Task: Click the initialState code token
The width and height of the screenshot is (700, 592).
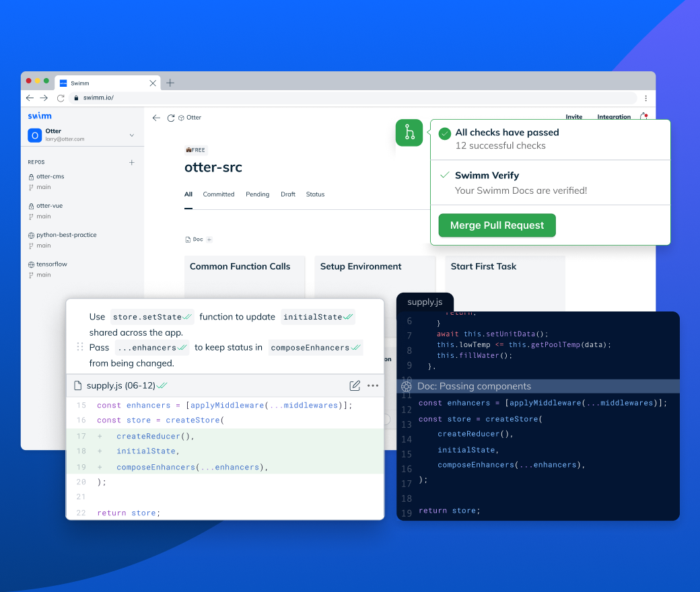Action: 318,317
